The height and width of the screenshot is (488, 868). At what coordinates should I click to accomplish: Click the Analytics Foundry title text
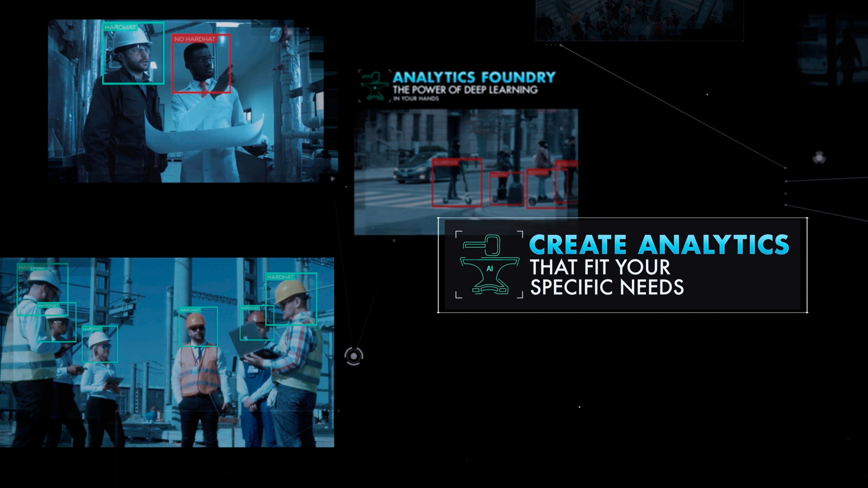(x=474, y=77)
